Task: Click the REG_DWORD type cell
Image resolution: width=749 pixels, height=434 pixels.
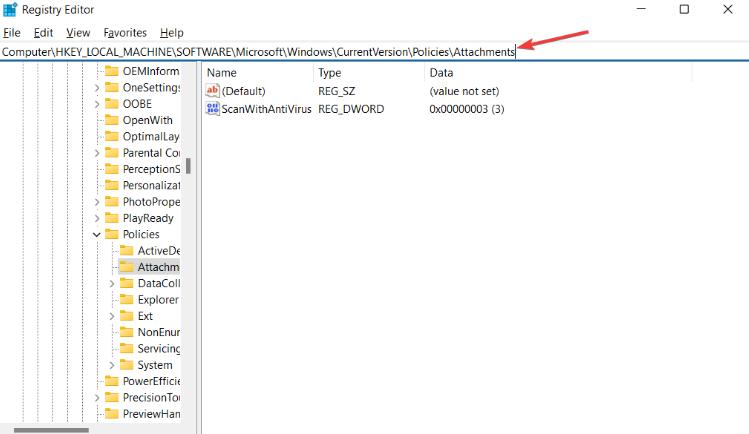Action: (x=351, y=109)
